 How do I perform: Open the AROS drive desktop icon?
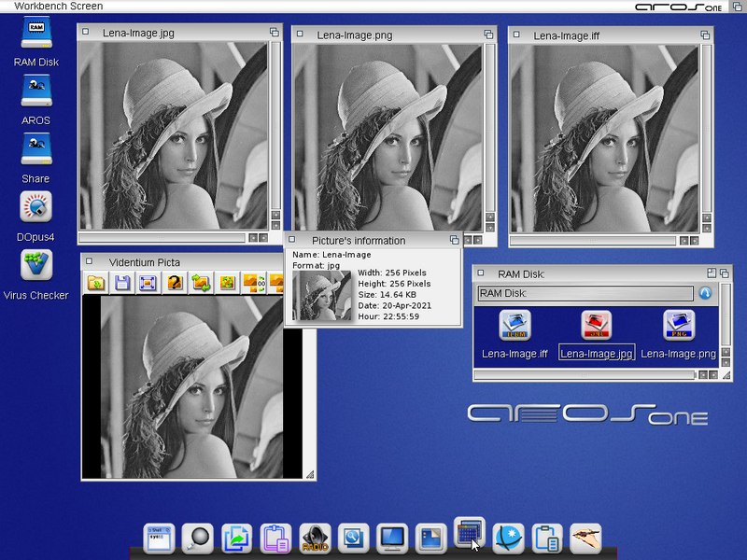pyautogui.click(x=36, y=91)
